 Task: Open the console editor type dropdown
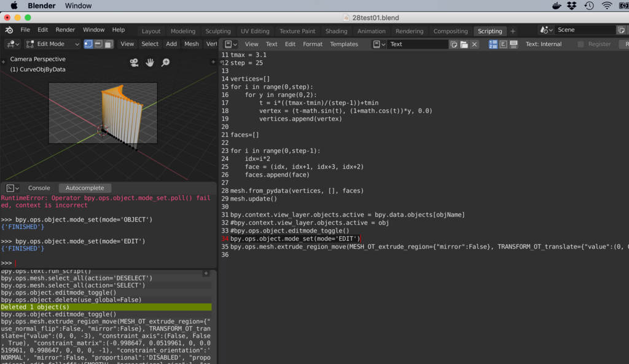(12, 188)
